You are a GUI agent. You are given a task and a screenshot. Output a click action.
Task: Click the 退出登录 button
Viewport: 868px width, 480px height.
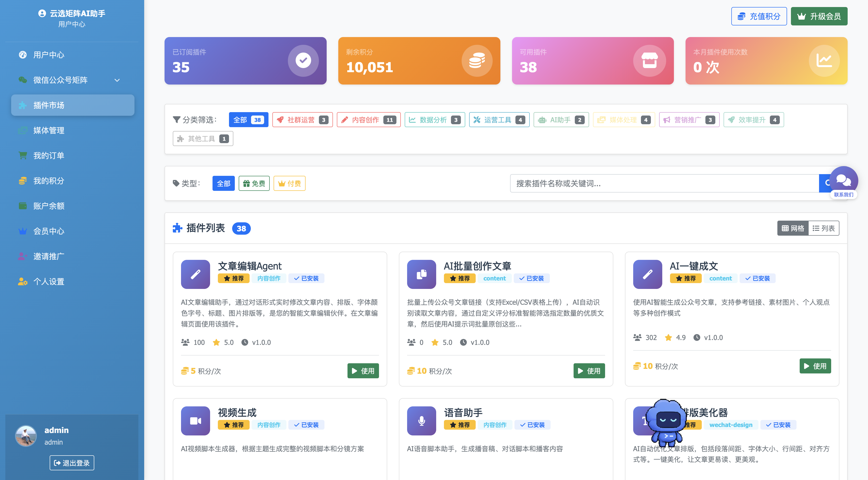[x=72, y=463]
